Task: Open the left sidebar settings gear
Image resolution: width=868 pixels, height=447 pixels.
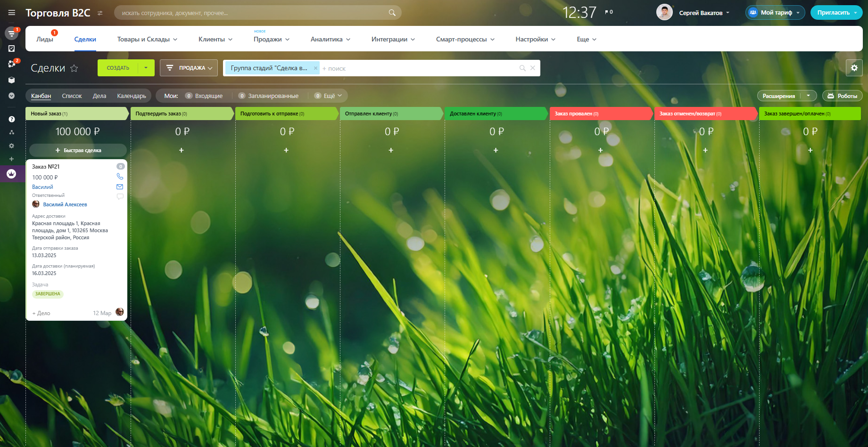Action: click(x=12, y=146)
